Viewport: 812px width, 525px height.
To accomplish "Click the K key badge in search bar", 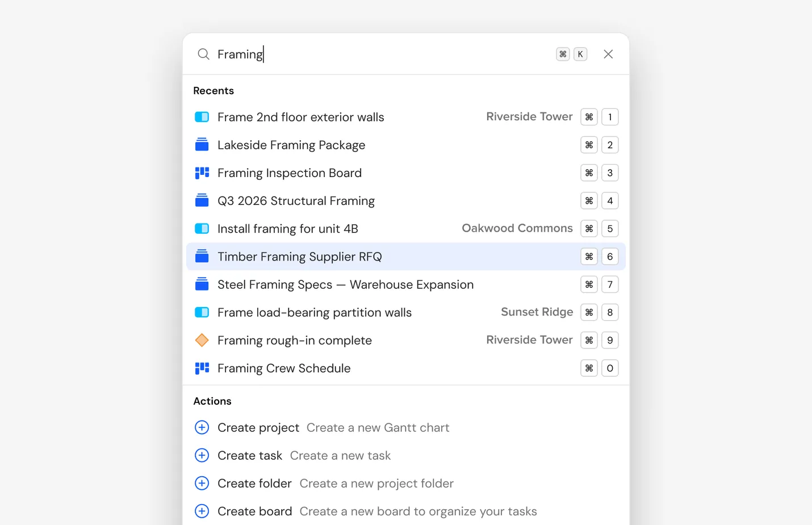I will tap(580, 54).
